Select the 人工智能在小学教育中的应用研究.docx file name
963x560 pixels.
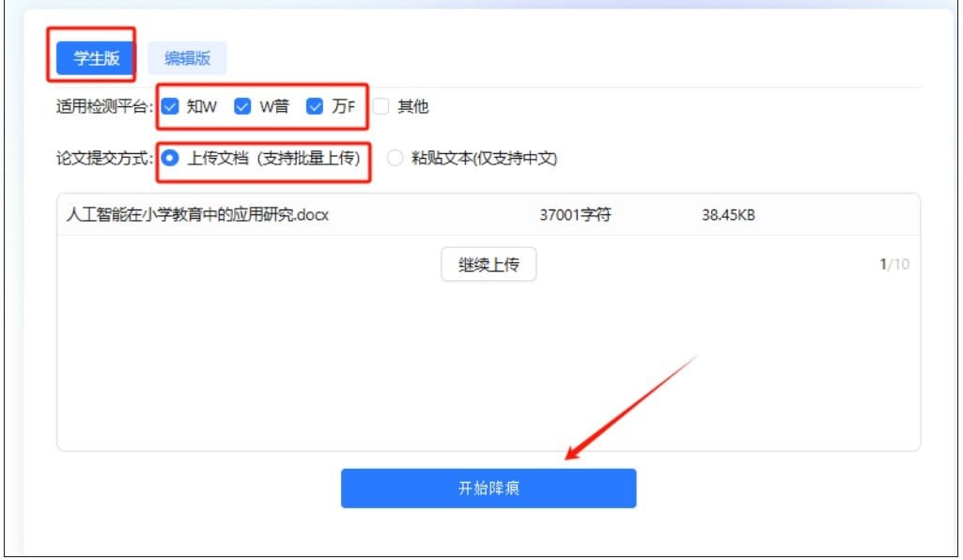(x=197, y=215)
